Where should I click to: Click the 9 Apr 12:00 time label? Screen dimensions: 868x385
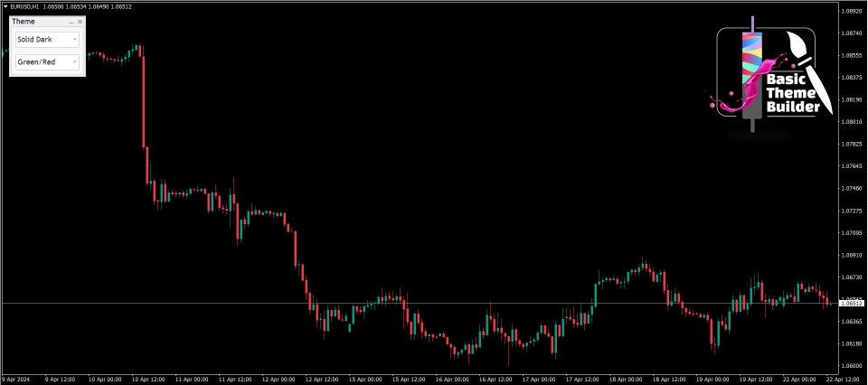tap(61, 380)
